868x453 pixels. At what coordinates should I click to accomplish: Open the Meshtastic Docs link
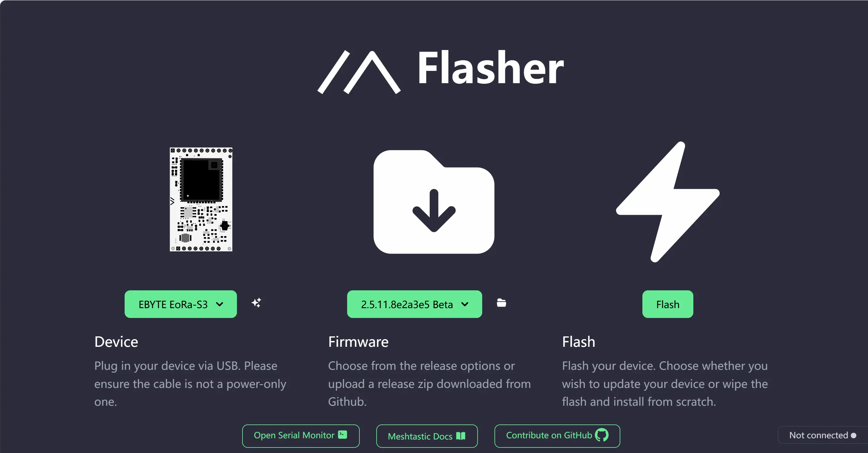point(427,436)
